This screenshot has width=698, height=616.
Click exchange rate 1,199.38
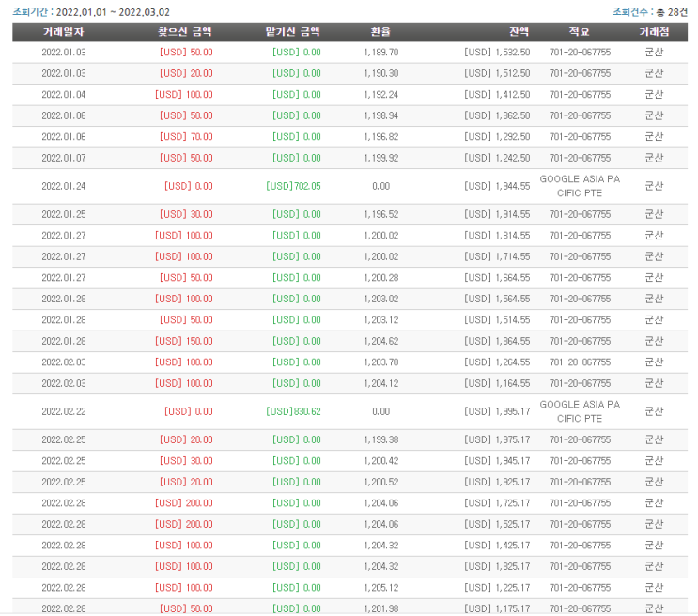pyautogui.click(x=381, y=439)
